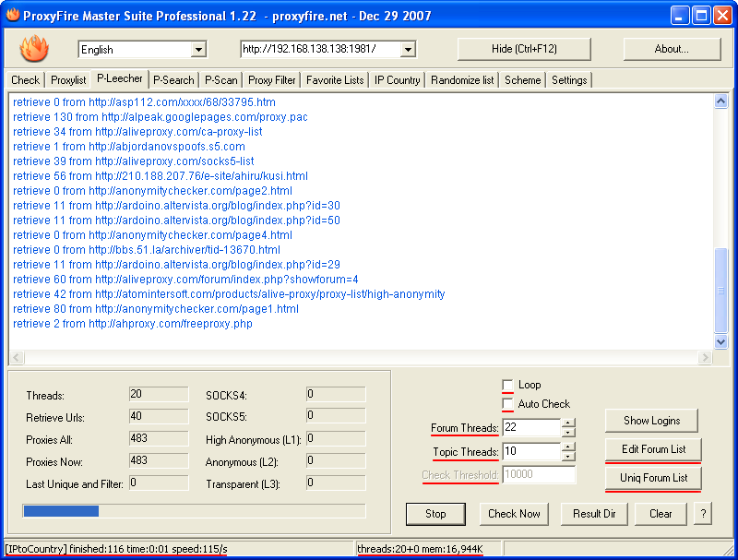Viewport: 738px width, 560px height.
Task: Switch to the IP Country tab
Action: (x=398, y=80)
